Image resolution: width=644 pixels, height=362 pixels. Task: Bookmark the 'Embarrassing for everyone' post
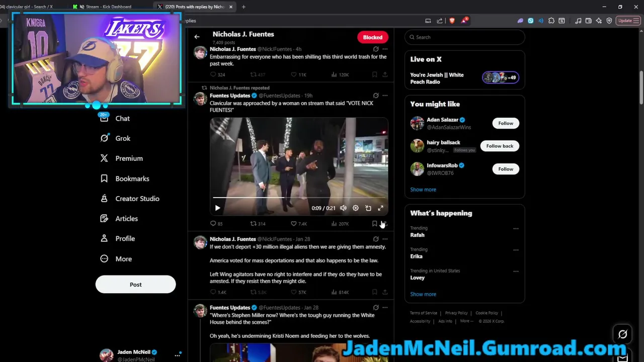point(374,75)
